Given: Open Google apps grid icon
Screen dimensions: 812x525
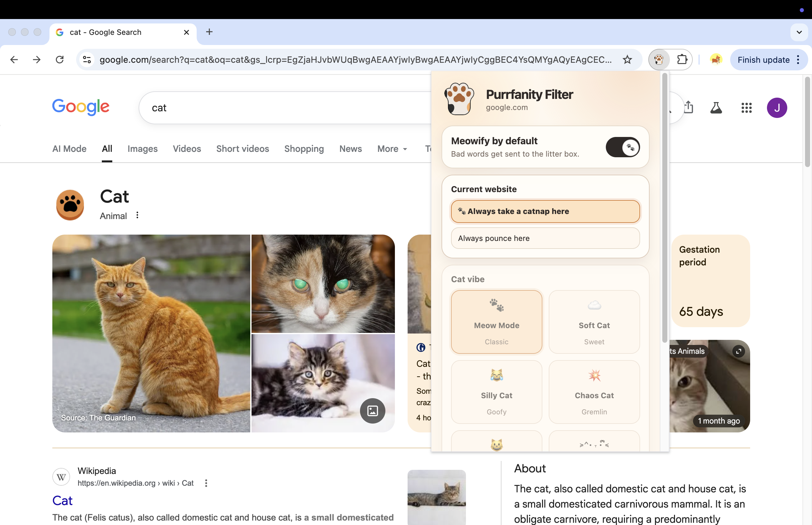Looking at the screenshot, I should (746, 108).
